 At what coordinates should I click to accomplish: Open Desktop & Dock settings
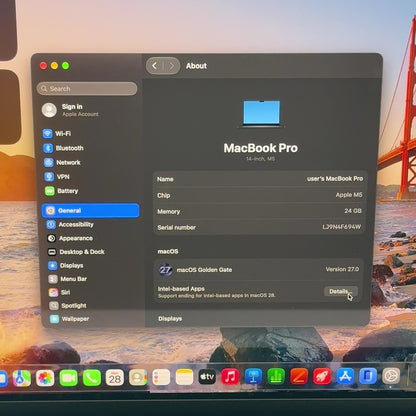point(76,252)
